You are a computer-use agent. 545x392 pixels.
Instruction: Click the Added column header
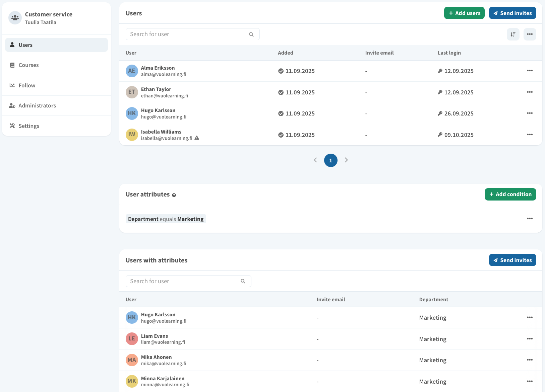coord(286,53)
